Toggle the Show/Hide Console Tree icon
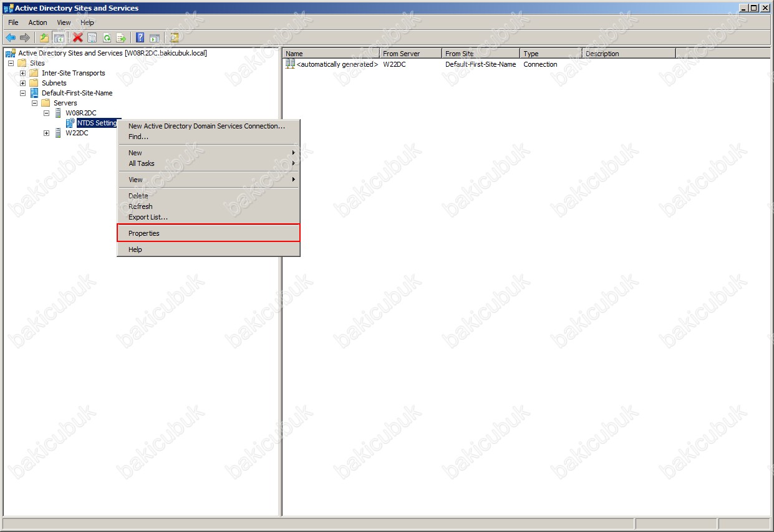Screen dimensions: 774x532 click(x=59, y=37)
